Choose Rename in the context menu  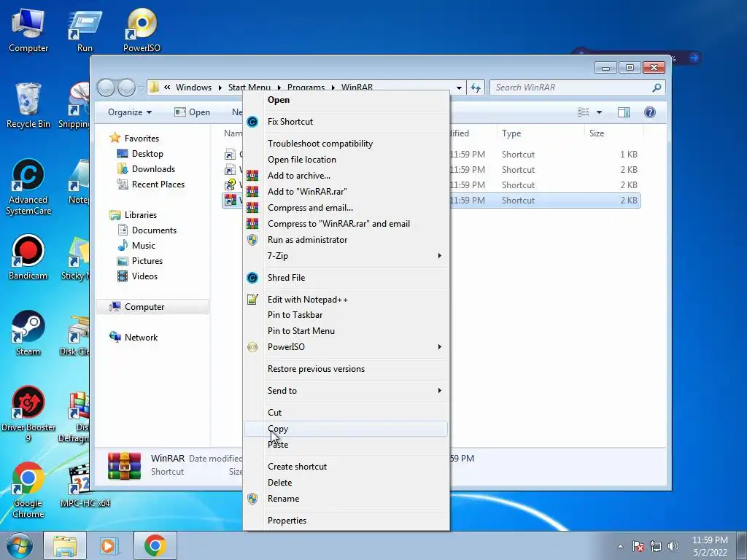(347, 499)
